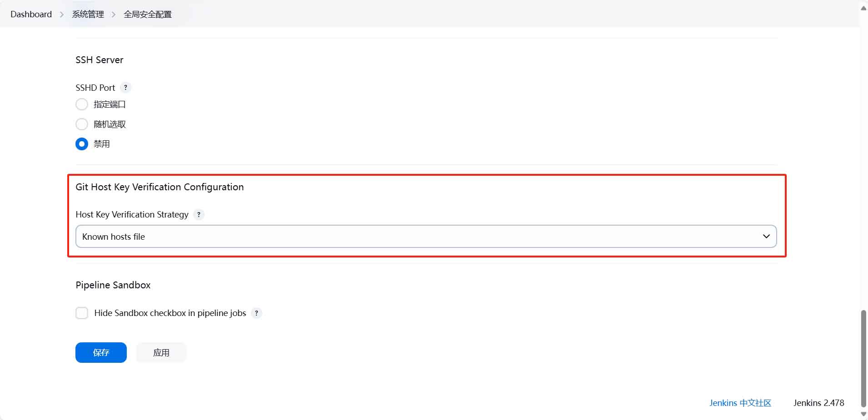The height and width of the screenshot is (420, 868).
Task: Click the SSHD Port label
Action: [95, 88]
